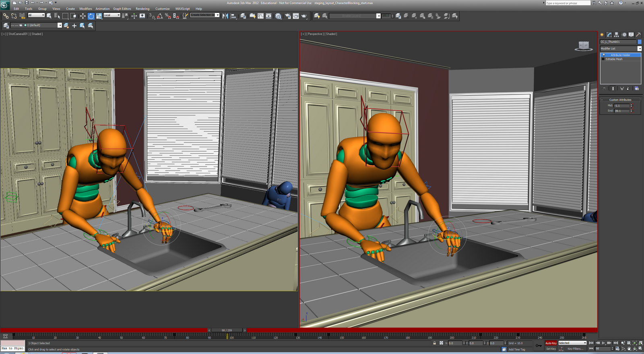Go to the start frame
The width and height of the screenshot is (644, 354).
[591, 343]
